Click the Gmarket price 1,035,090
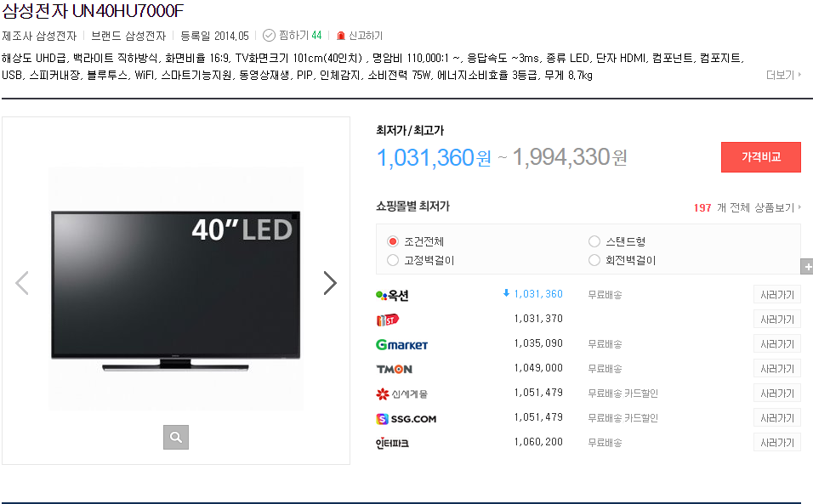 coord(538,343)
